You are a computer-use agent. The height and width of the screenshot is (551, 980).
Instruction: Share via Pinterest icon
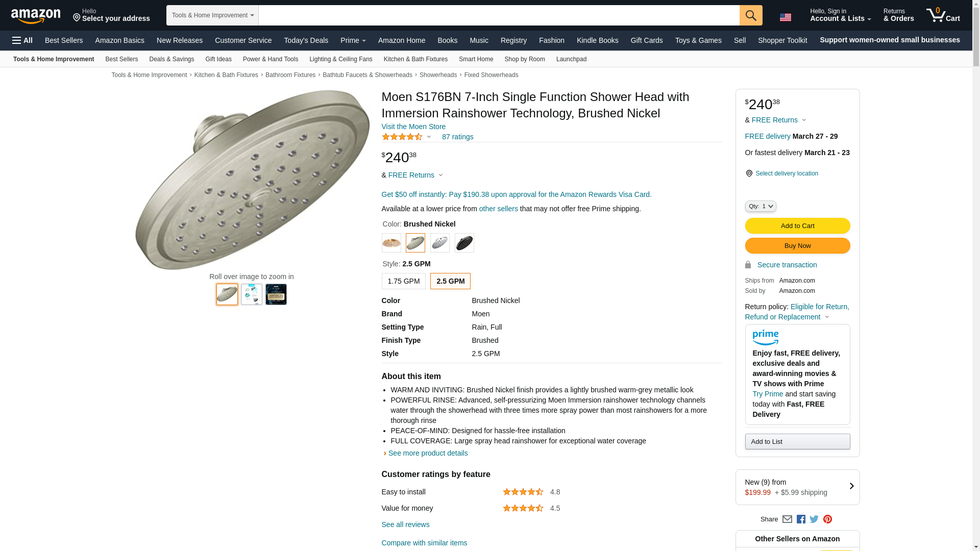(x=827, y=519)
